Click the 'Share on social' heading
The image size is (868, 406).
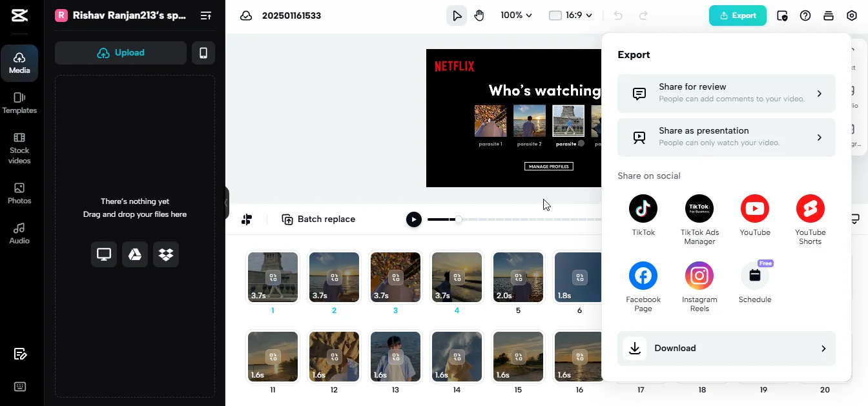(x=649, y=176)
